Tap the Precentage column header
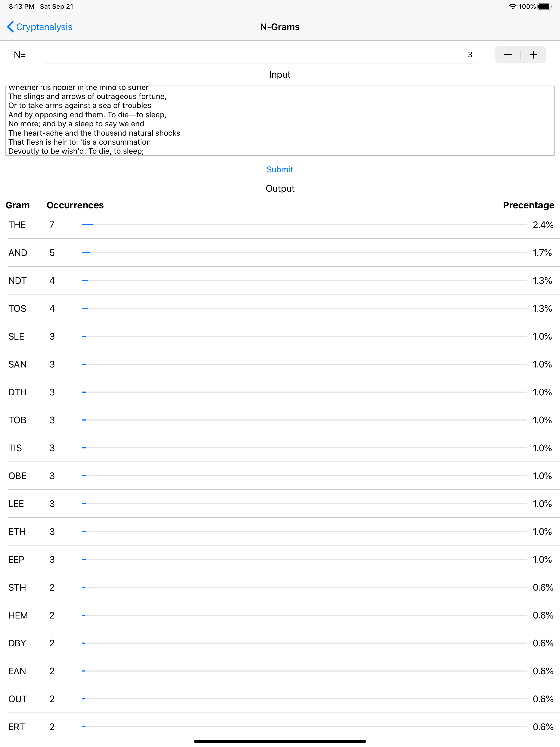The image size is (560, 747). tap(528, 205)
